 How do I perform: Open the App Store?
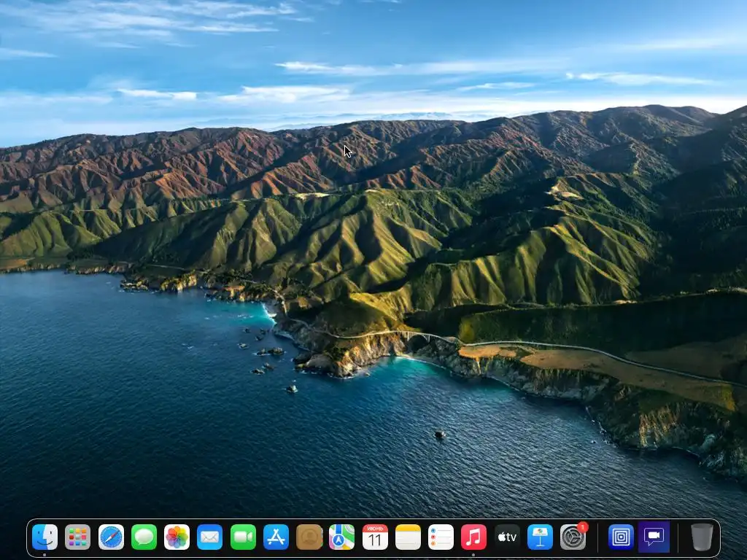coord(276,537)
